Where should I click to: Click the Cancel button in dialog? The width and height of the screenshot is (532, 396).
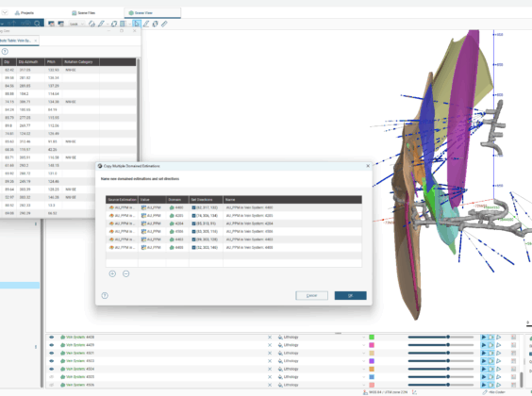pos(312,296)
